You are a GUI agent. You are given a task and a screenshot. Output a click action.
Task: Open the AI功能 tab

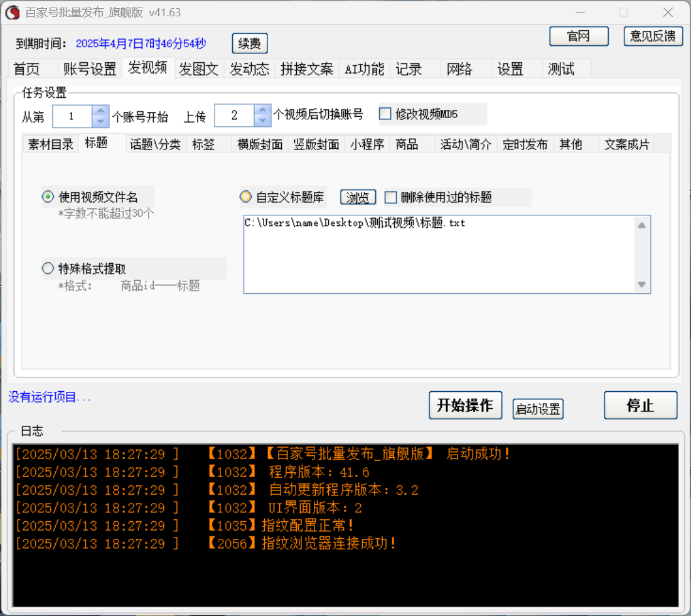pyautogui.click(x=364, y=69)
